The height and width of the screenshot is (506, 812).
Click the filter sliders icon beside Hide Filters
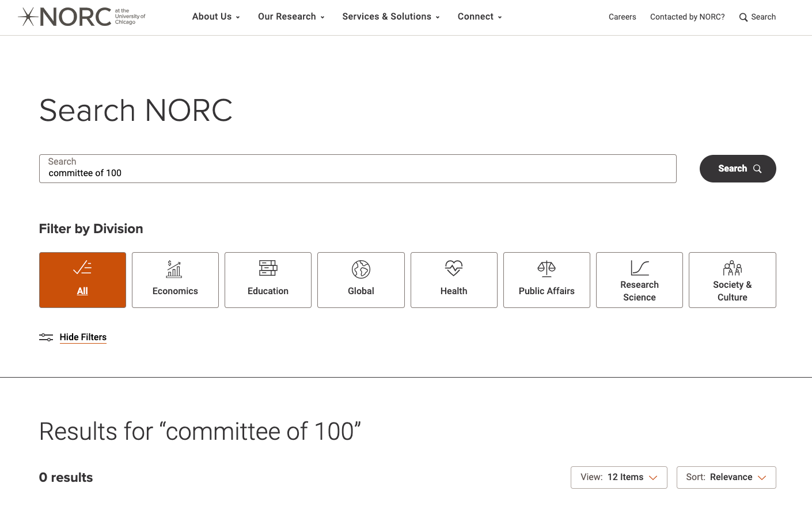pos(46,337)
